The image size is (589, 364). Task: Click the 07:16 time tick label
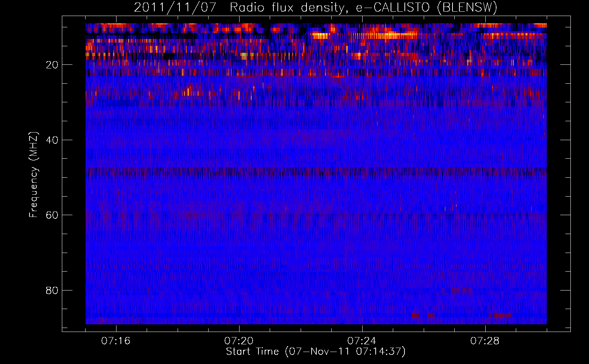(116, 341)
